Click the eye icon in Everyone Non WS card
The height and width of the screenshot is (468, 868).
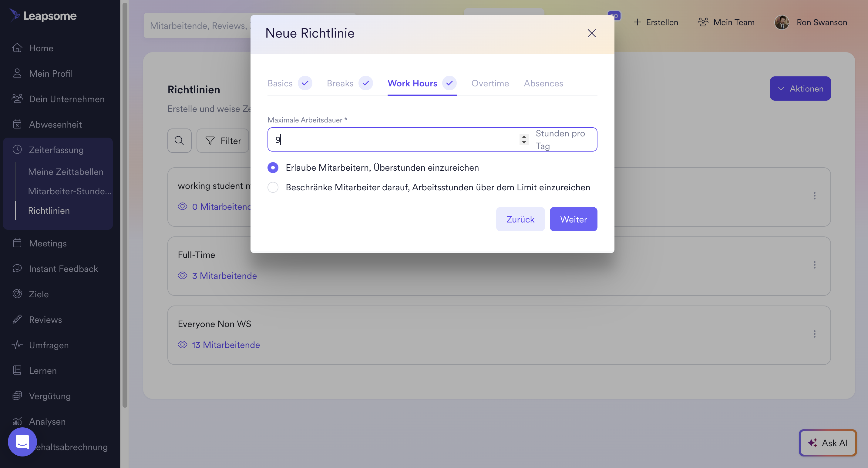pyautogui.click(x=182, y=344)
